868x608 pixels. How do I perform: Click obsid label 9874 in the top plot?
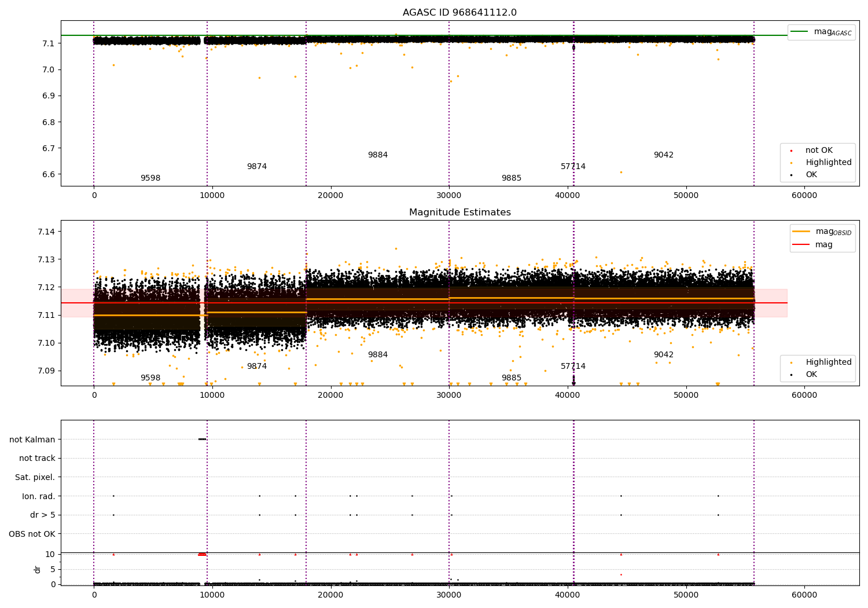tap(257, 167)
